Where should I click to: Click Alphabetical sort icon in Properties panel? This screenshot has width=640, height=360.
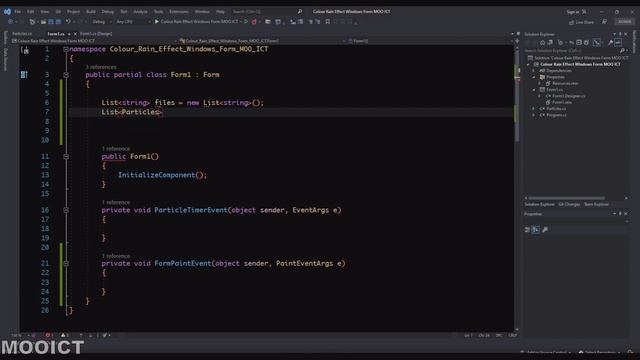[536, 230]
